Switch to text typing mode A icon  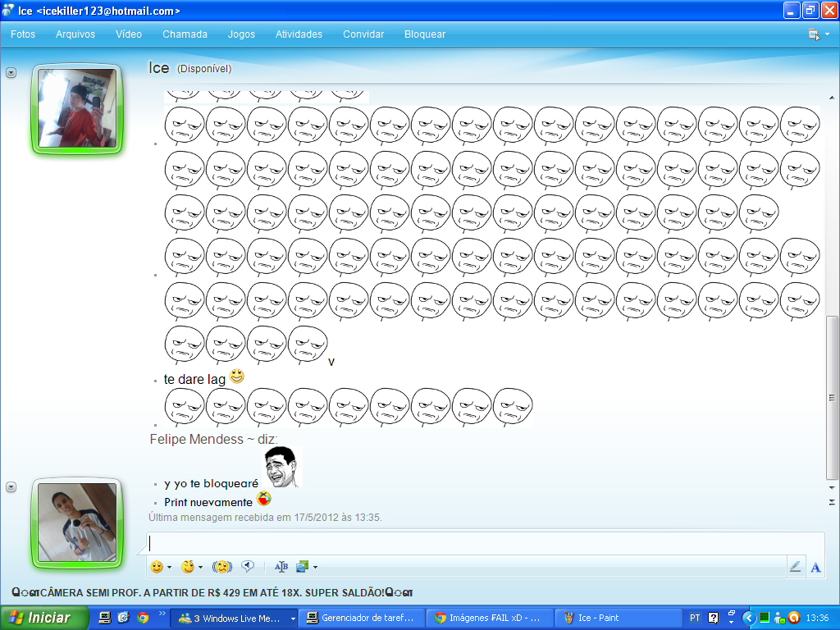(815, 568)
